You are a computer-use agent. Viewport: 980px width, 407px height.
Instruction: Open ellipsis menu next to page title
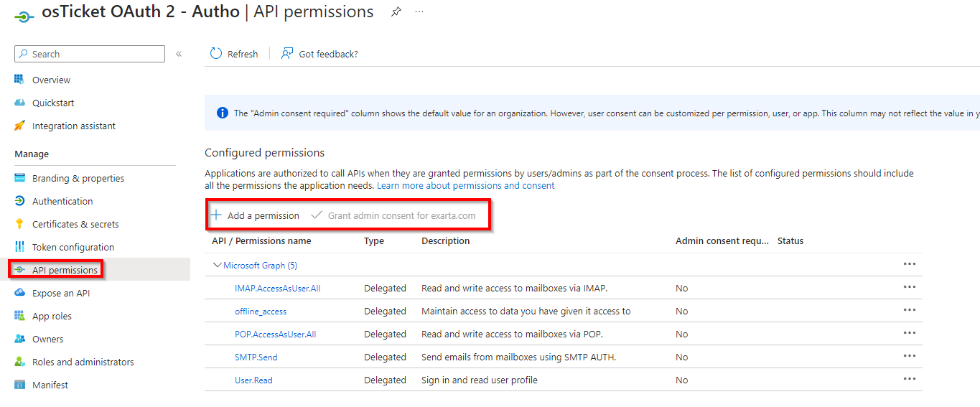tap(419, 12)
